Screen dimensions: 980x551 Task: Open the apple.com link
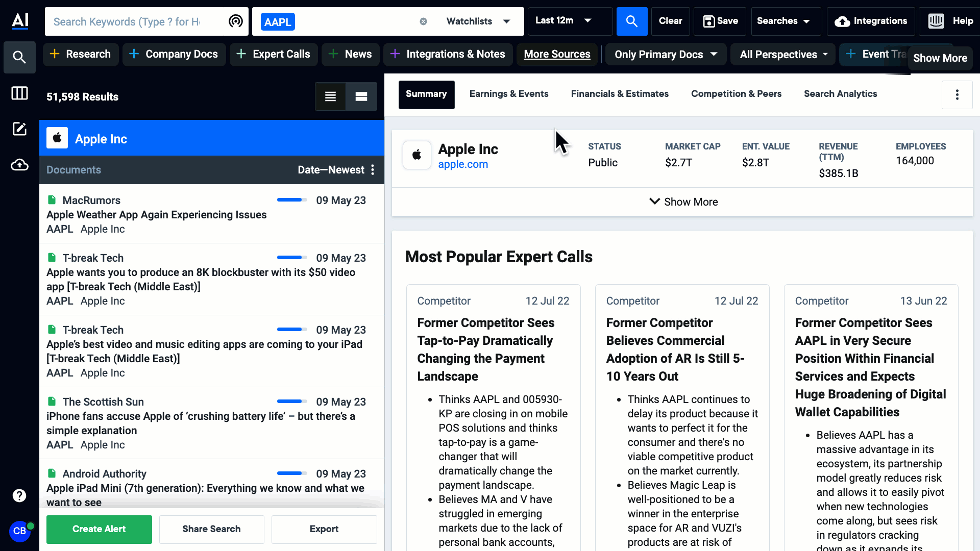[463, 164]
